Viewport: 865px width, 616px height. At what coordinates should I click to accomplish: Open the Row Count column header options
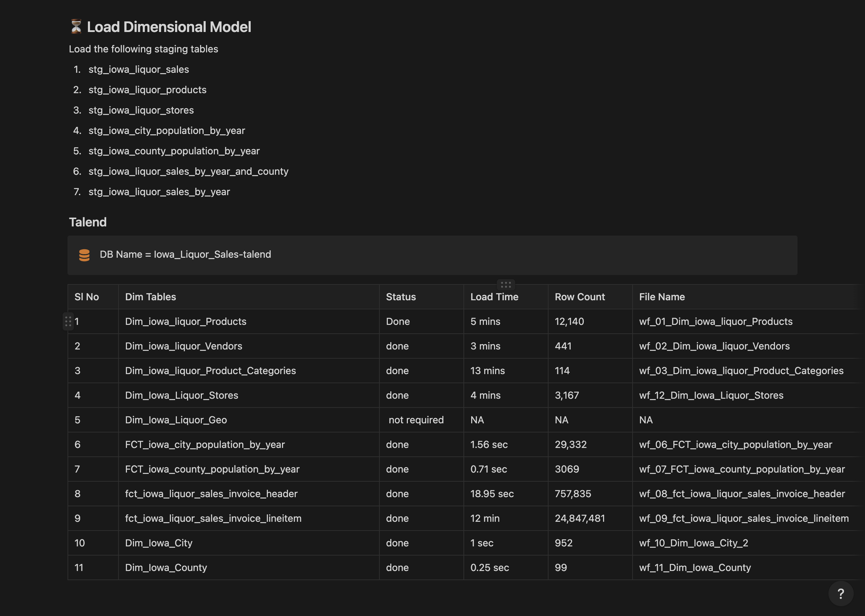coord(580,297)
